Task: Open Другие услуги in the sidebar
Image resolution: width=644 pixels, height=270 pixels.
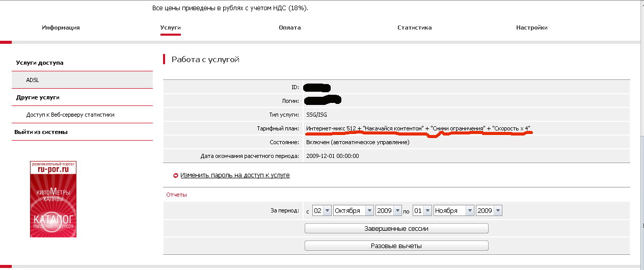Action: [38, 97]
